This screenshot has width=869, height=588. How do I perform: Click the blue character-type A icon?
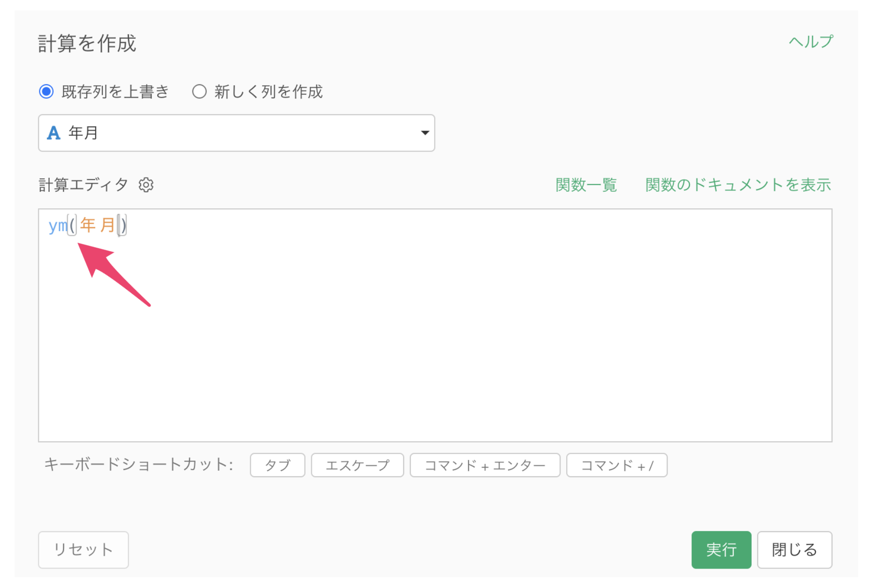coord(54,133)
